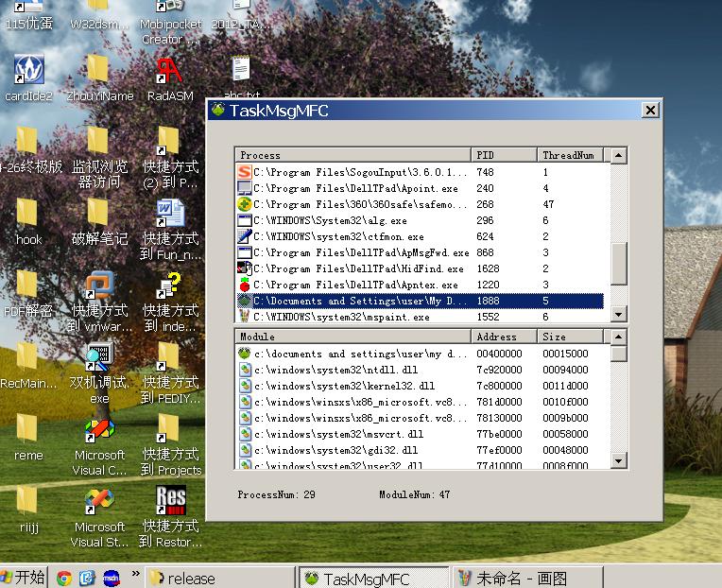Click module list scroll up arrow
The image size is (722, 588).
point(618,337)
